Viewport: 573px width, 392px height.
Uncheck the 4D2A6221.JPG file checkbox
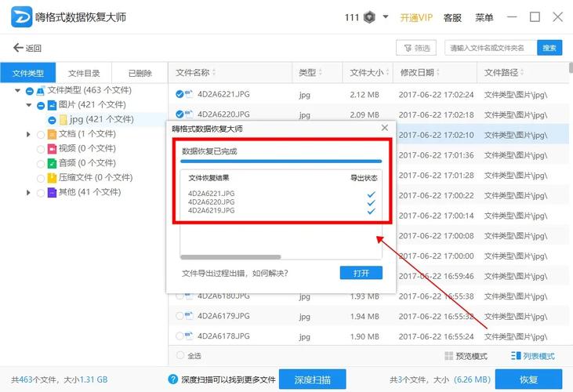(x=180, y=94)
